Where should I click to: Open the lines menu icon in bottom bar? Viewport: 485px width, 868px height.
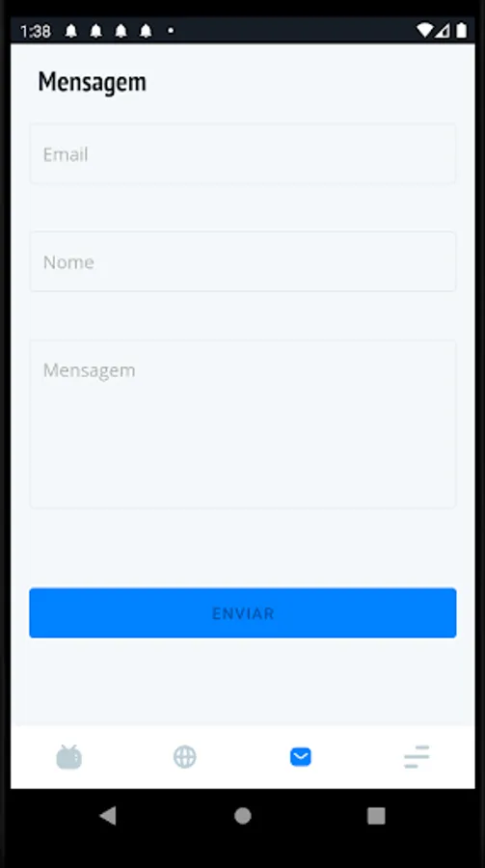point(417,757)
